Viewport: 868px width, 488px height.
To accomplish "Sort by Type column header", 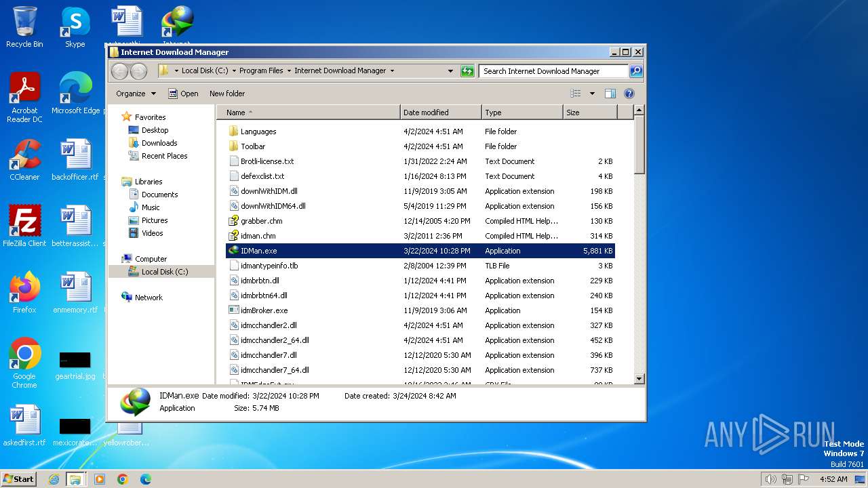I will click(x=522, y=113).
